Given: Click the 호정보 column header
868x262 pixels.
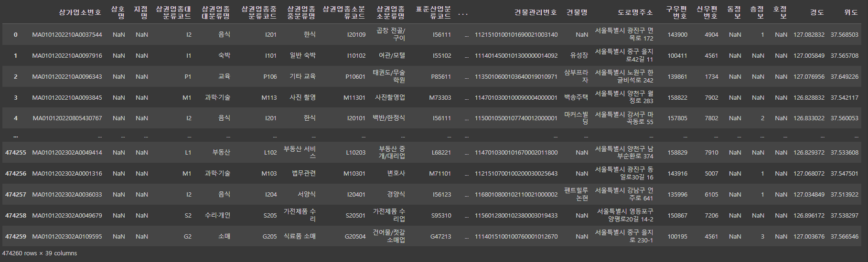Looking at the screenshot, I should [x=780, y=12].
